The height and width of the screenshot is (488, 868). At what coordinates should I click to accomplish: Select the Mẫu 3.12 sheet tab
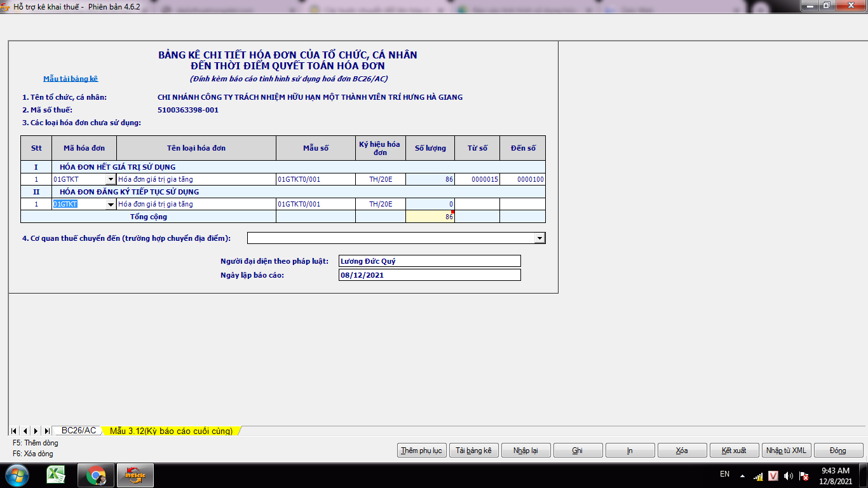click(x=171, y=431)
